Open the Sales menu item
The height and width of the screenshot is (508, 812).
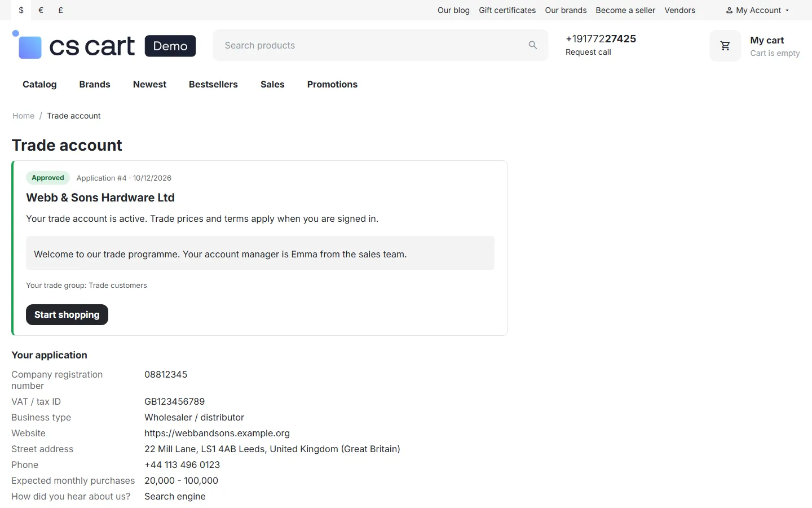pyautogui.click(x=272, y=84)
